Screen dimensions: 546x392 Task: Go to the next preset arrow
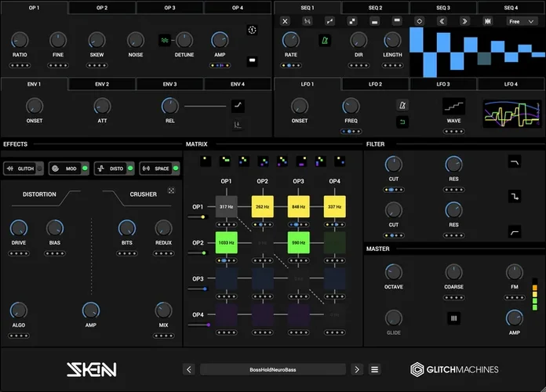(x=357, y=369)
